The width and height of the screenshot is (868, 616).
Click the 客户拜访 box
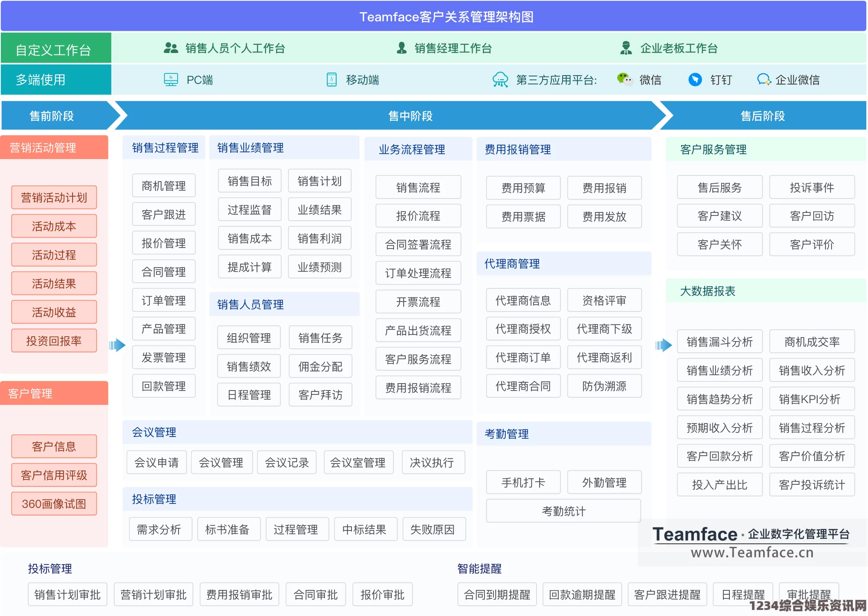(321, 394)
